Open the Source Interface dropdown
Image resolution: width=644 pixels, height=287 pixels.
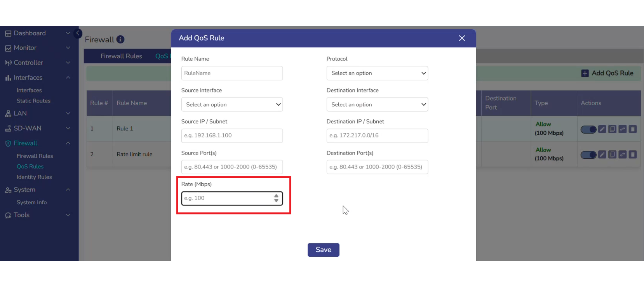pyautogui.click(x=232, y=104)
